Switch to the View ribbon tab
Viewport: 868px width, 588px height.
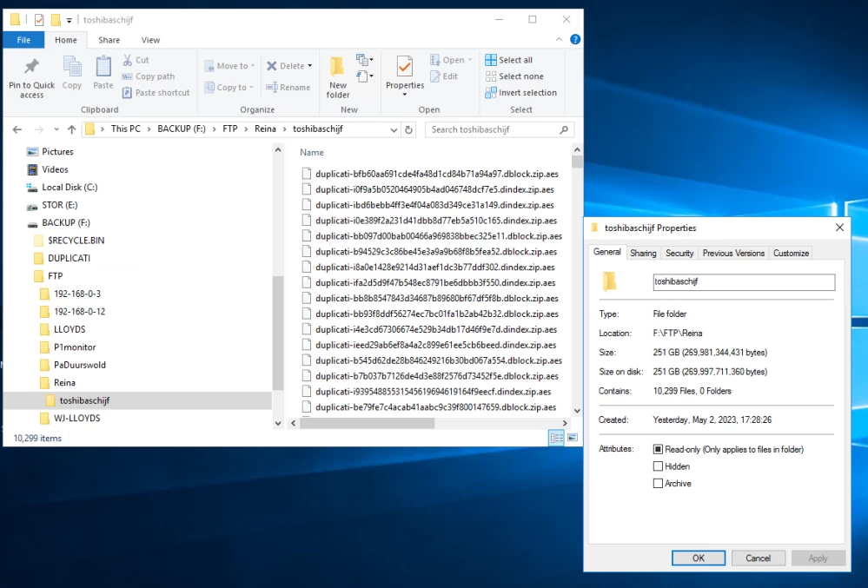(x=150, y=40)
